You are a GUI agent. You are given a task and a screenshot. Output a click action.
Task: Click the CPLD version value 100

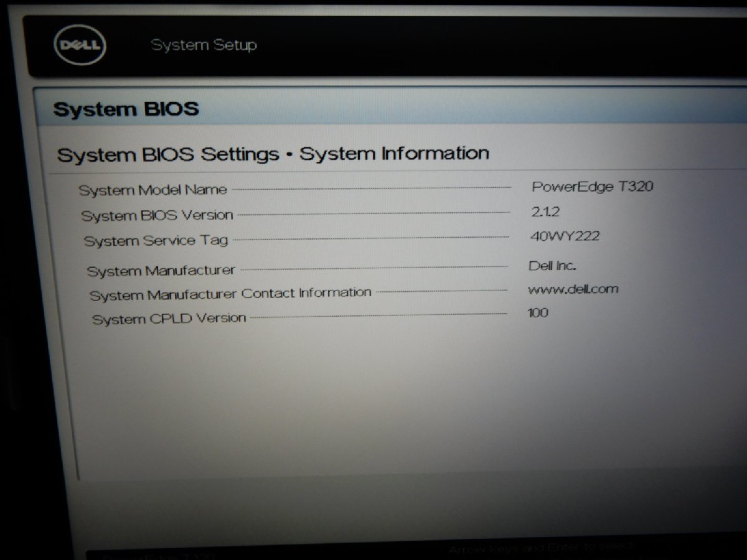coord(538,312)
